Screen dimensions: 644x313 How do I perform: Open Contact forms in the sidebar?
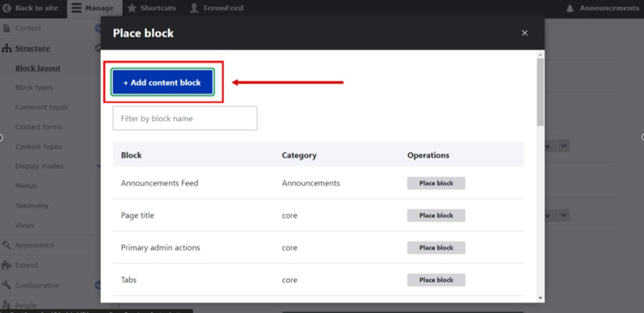tap(38, 127)
